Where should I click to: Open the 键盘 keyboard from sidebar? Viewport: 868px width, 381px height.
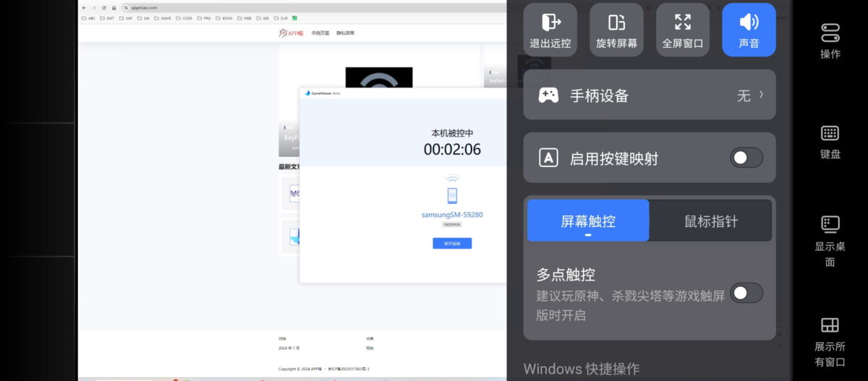click(830, 141)
